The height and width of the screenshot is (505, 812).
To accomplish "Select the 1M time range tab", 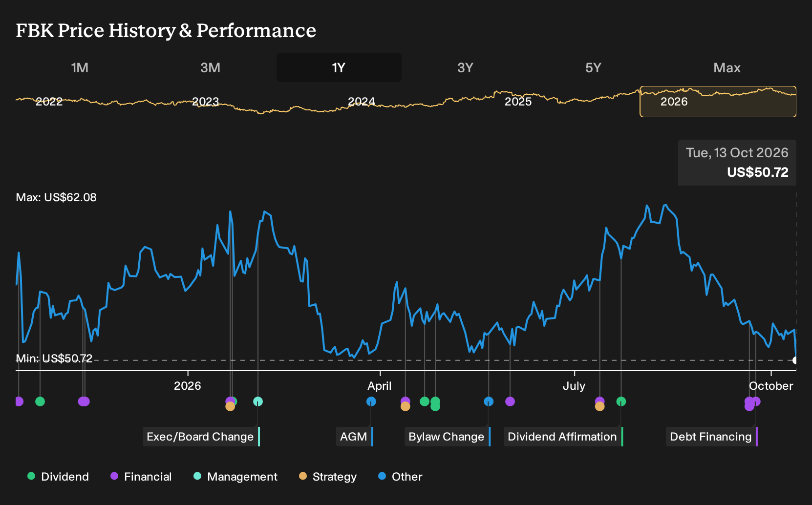I will pyautogui.click(x=80, y=68).
